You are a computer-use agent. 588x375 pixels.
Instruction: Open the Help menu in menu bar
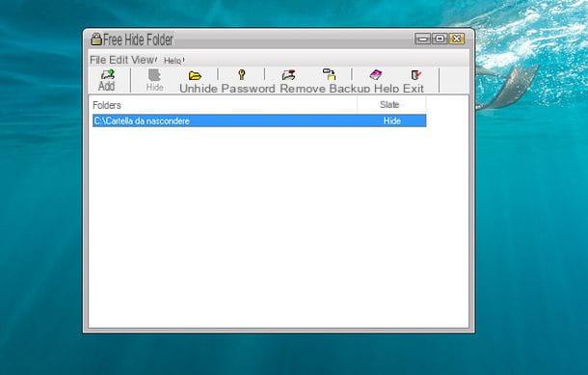[173, 61]
